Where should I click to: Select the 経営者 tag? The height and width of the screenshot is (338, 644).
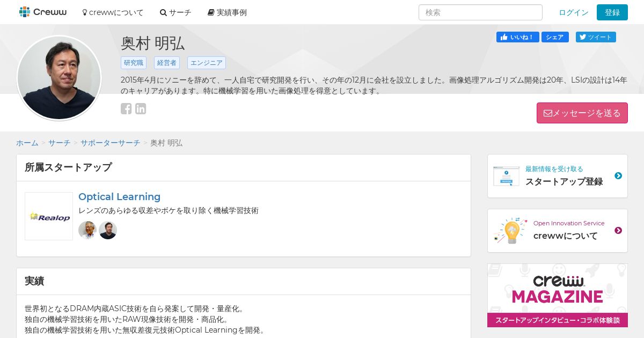coord(167,63)
